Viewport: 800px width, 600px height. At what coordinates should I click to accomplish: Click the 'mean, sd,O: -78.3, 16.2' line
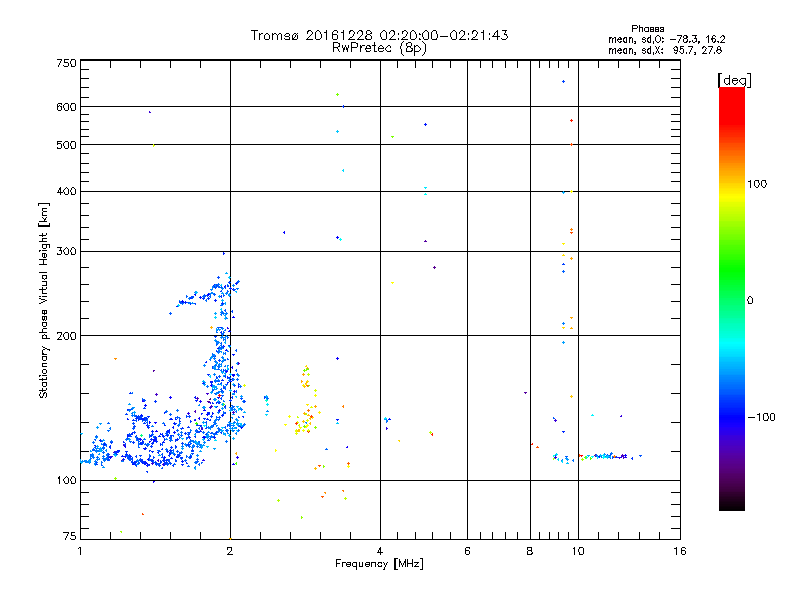666,39
